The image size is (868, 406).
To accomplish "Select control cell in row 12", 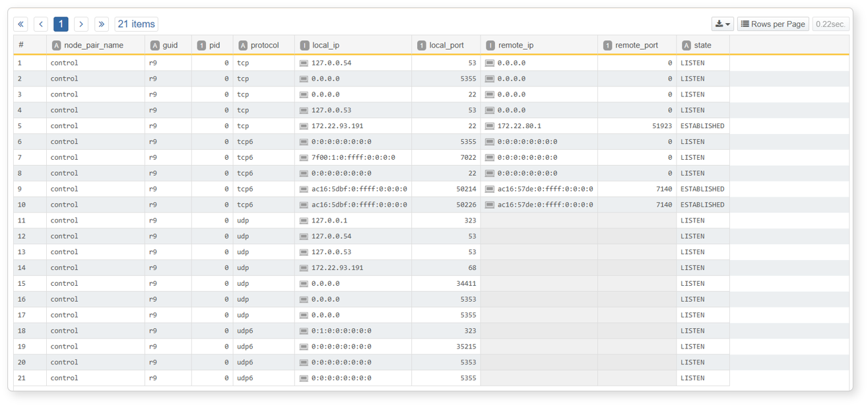I will [96, 236].
